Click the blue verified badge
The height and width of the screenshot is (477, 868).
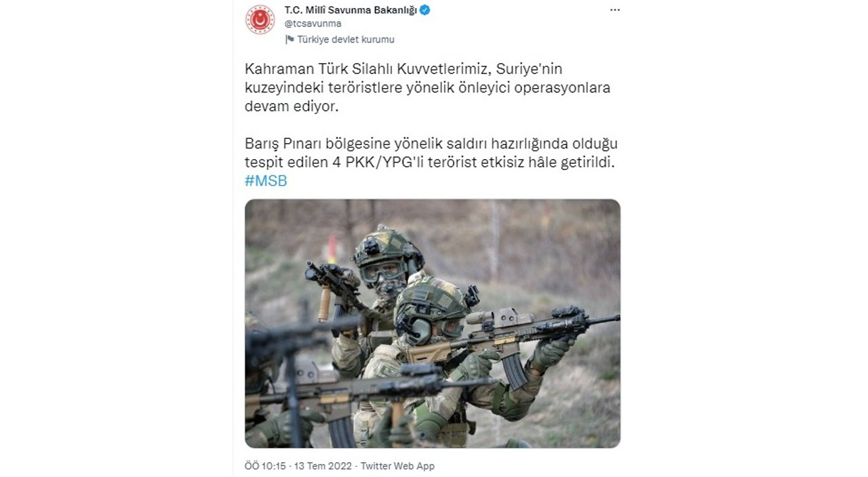pyautogui.click(x=425, y=10)
